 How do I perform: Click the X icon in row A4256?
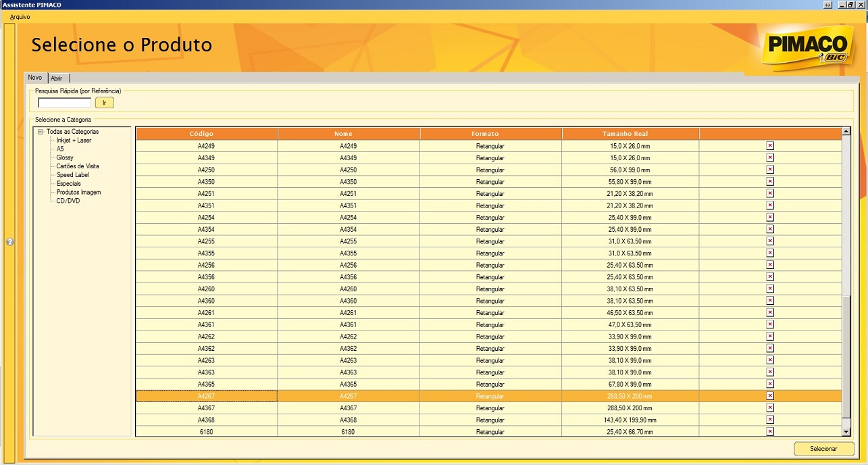click(x=770, y=265)
